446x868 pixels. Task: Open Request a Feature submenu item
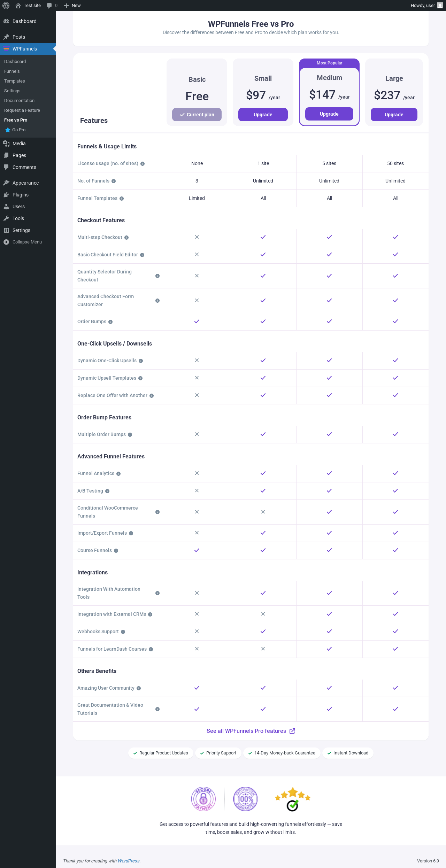coord(22,110)
